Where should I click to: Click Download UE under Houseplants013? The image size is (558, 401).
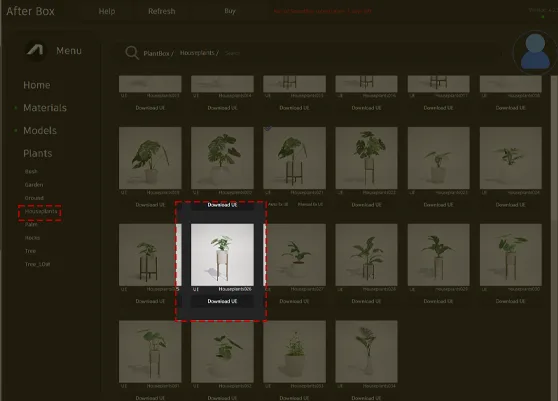[150, 108]
